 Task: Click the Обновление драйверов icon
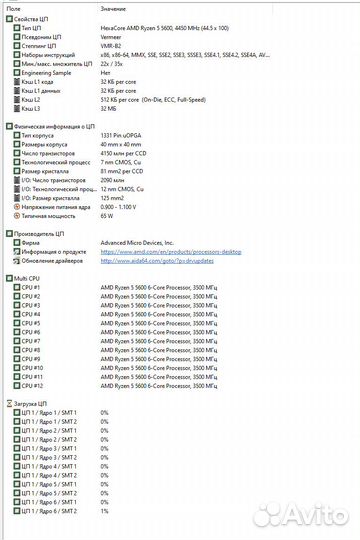pyautogui.click(x=17, y=261)
